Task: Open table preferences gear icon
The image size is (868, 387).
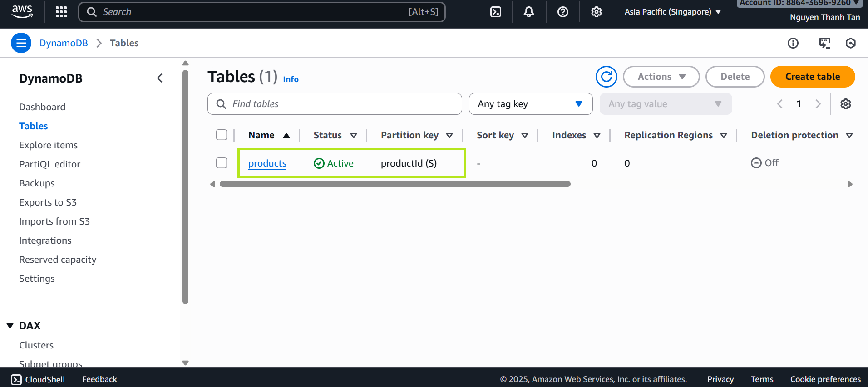Action: 845,104
